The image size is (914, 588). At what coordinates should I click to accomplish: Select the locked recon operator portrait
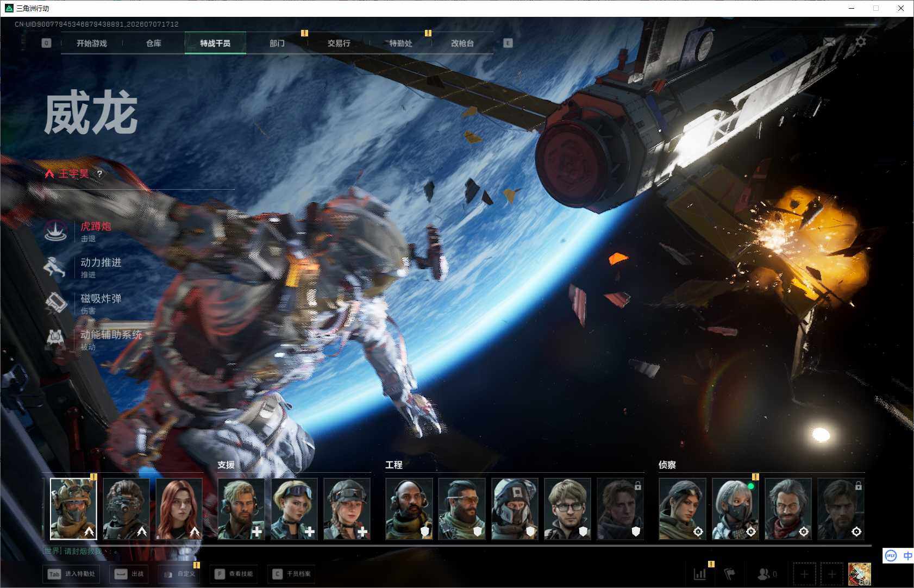(841, 509)
